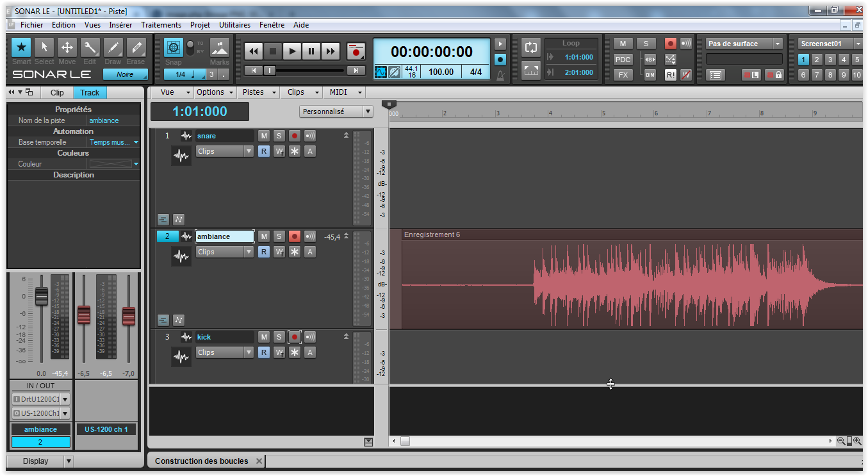Mute the snare track

click(x=264, y=136)
